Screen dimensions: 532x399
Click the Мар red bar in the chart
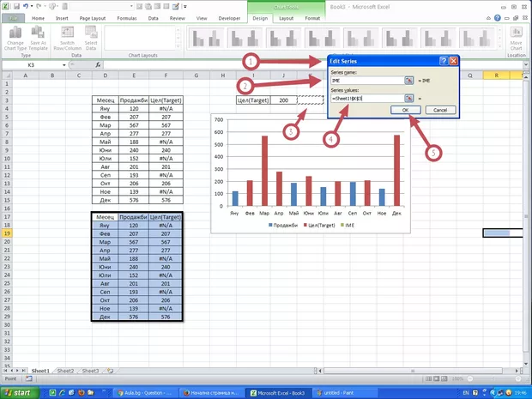coord(264,171)
